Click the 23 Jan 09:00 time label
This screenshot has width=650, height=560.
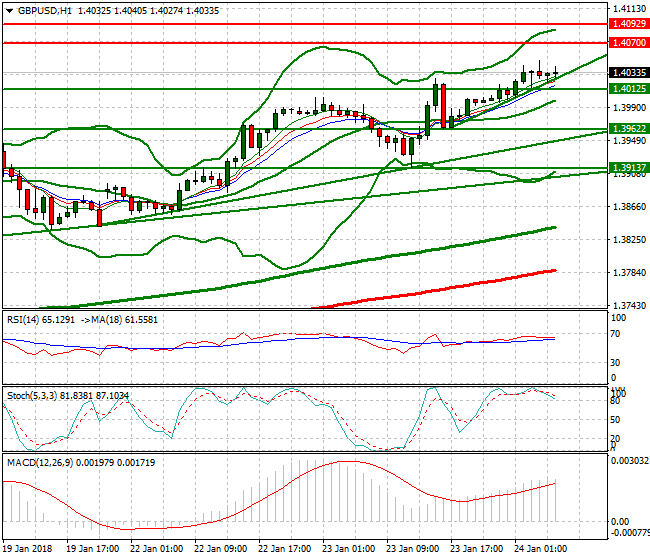click(412, 549)
